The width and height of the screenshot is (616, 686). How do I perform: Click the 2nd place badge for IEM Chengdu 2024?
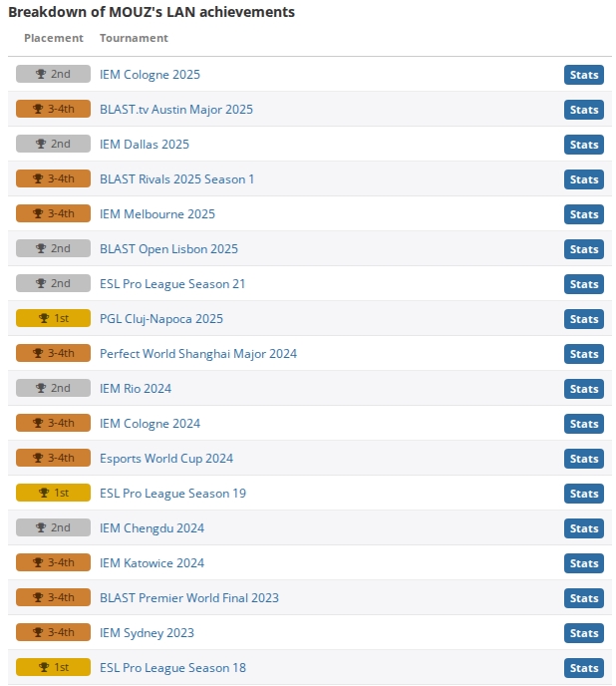point(54,527)
